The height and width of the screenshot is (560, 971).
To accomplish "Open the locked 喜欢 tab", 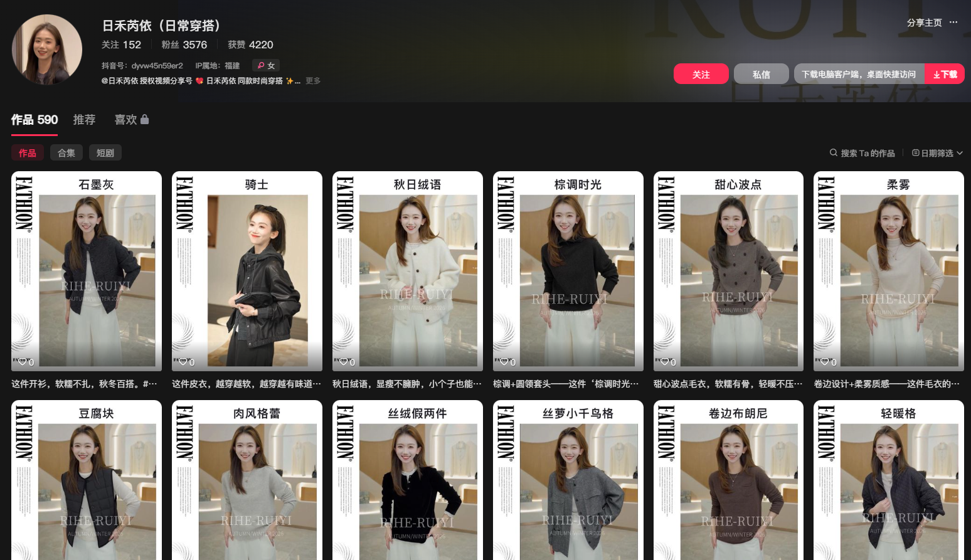I will [132, 120].
